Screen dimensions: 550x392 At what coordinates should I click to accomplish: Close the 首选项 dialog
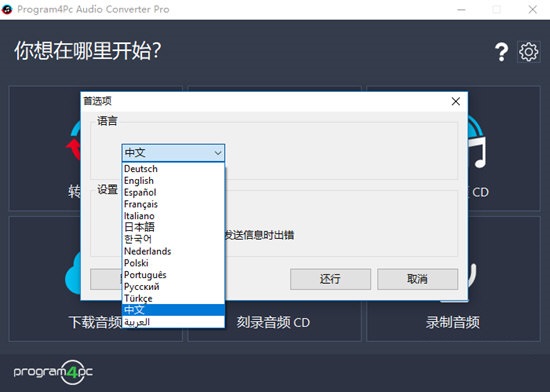click(x=456, y=101)
